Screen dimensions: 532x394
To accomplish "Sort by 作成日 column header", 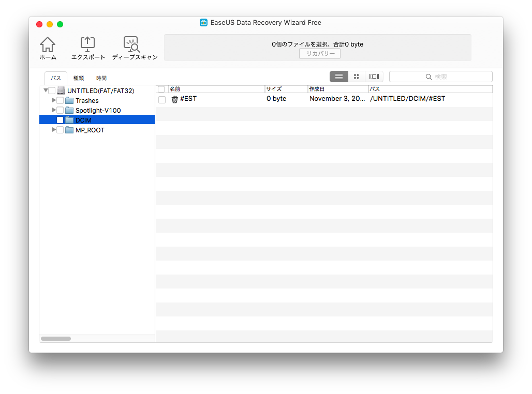I will click(x=338, y=89).
